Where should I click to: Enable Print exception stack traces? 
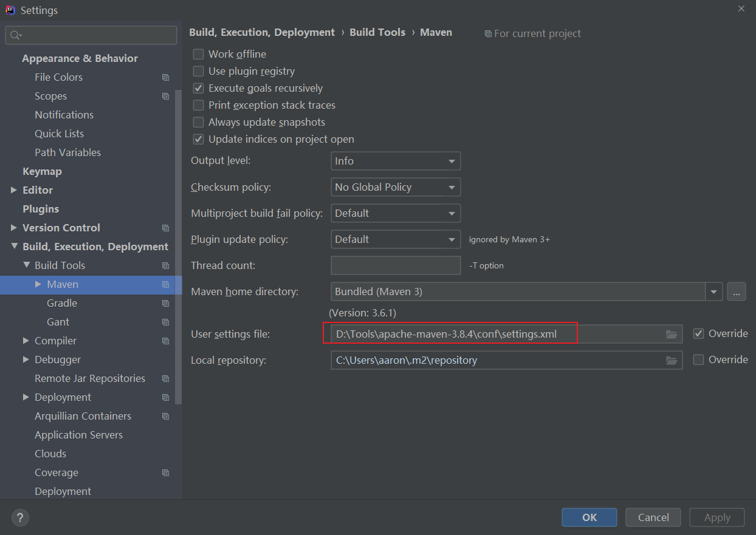(198, 105)
